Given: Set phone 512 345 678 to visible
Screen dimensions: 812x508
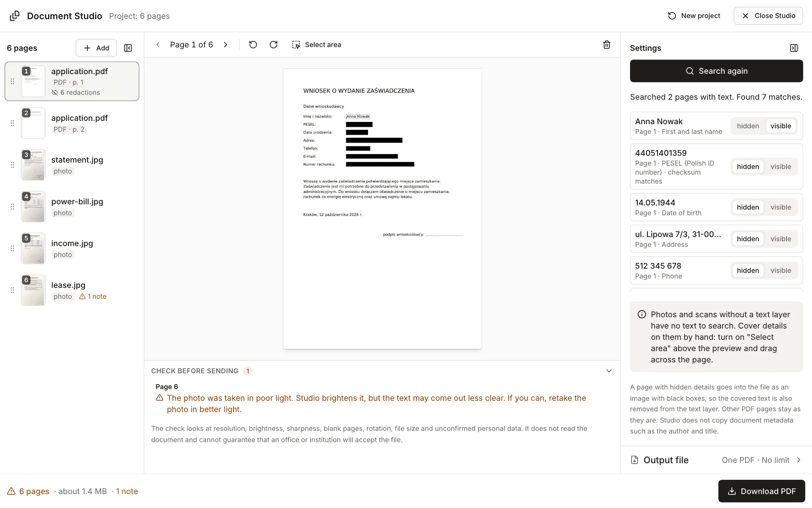Looking at the screenshot, I should (x=781, y=271).
